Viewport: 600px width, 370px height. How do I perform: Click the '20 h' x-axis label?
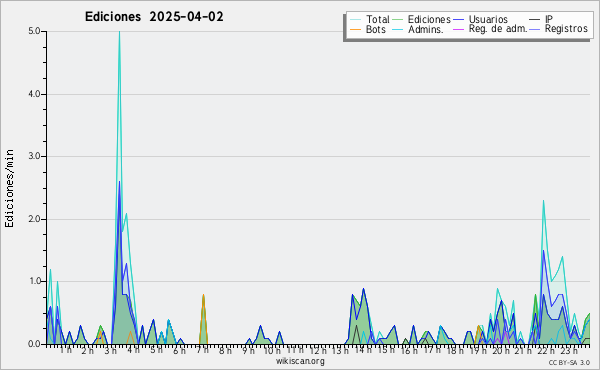pos(501,350)
